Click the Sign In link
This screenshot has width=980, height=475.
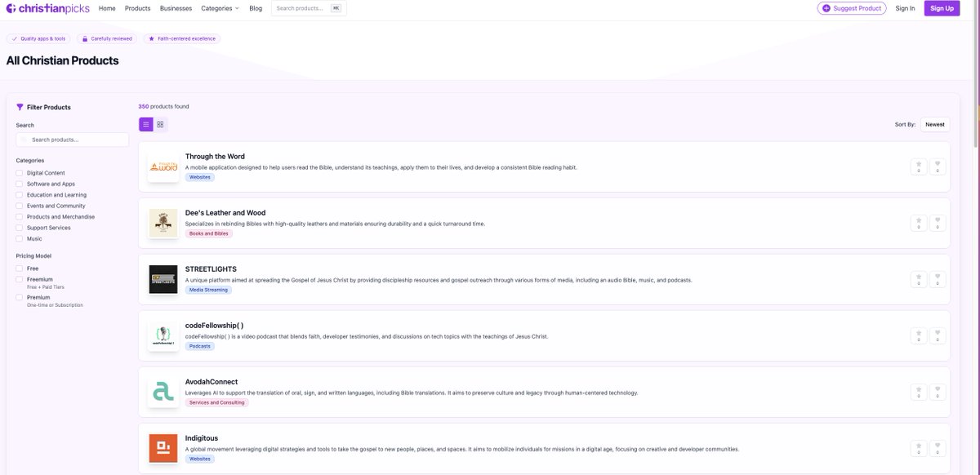click(x=905, y=8)
